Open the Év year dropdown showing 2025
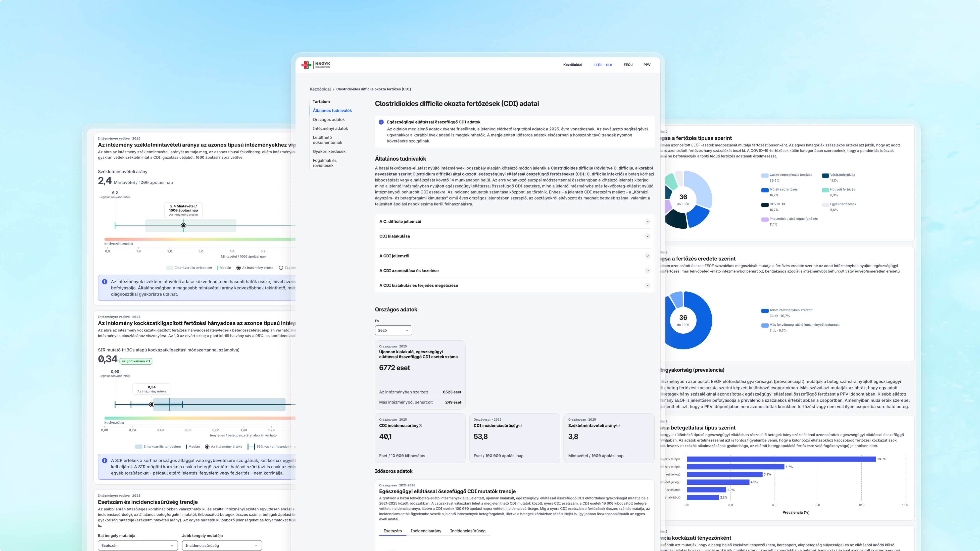The height and width of the screenshot is (551, 980). (393, 330)
